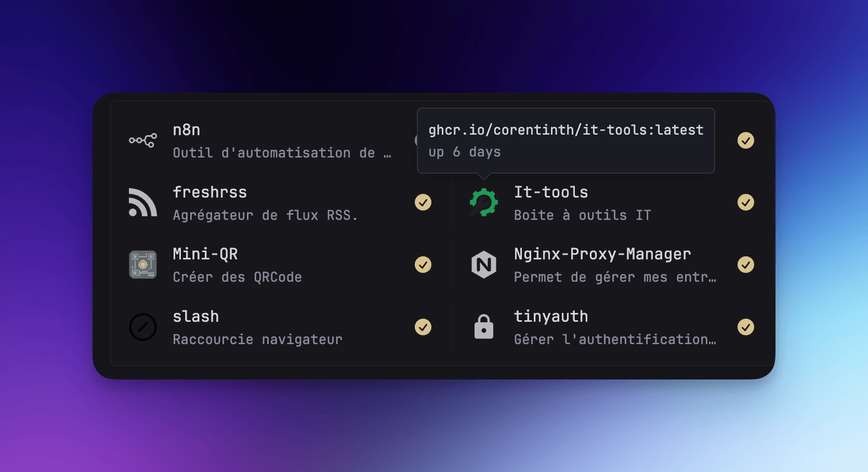The height and width of the screenshot is (472, 868).
Task: Open the Nginx-Proxy-Manager hexagon icon
Action: (484, 265)
